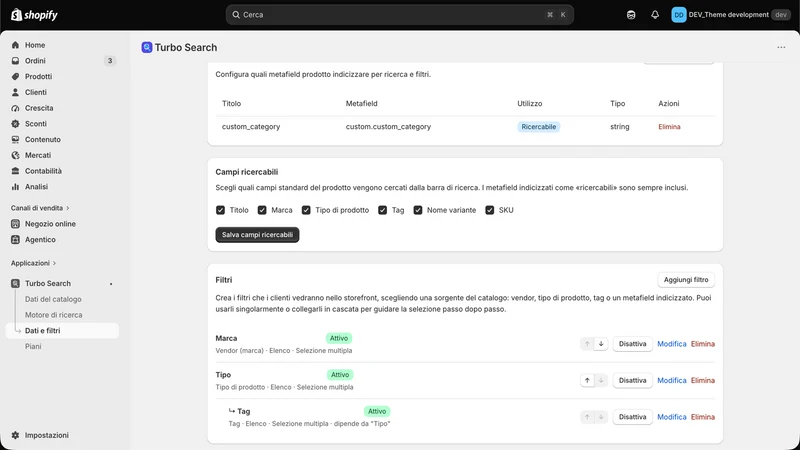800x450 pixels.
Task: Click the Contenuto icon in sidebar
Action: [15, 139]
